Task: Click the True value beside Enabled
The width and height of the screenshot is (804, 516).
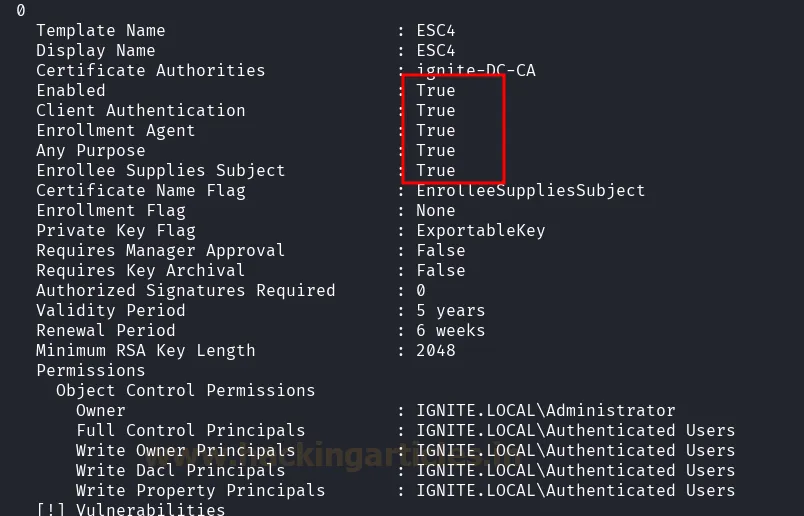Action: [x=436, y=90]
